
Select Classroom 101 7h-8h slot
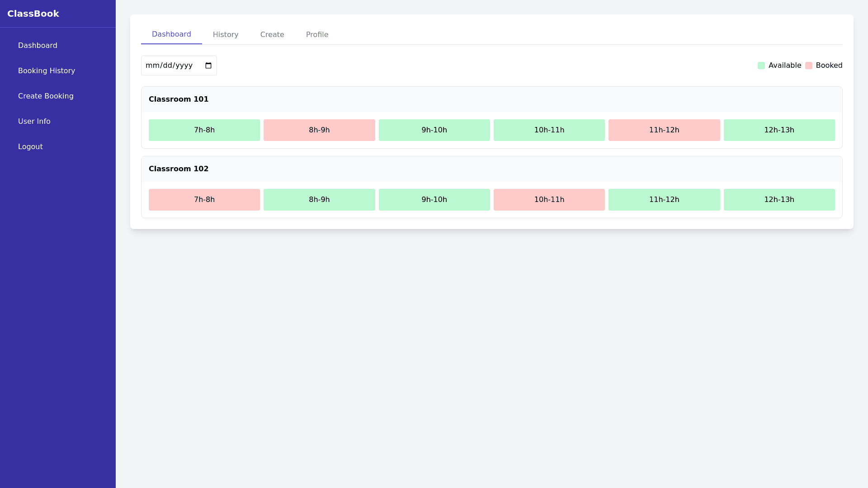(204, 130)
